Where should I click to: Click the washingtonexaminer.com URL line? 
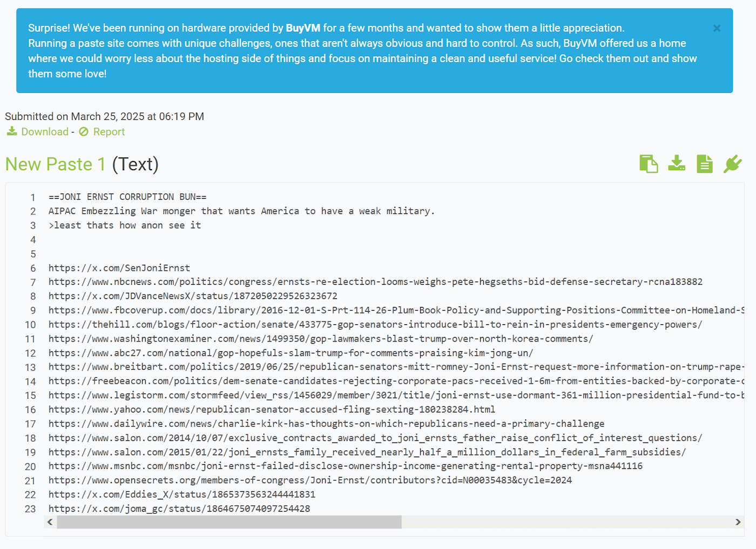pos(321,339)
